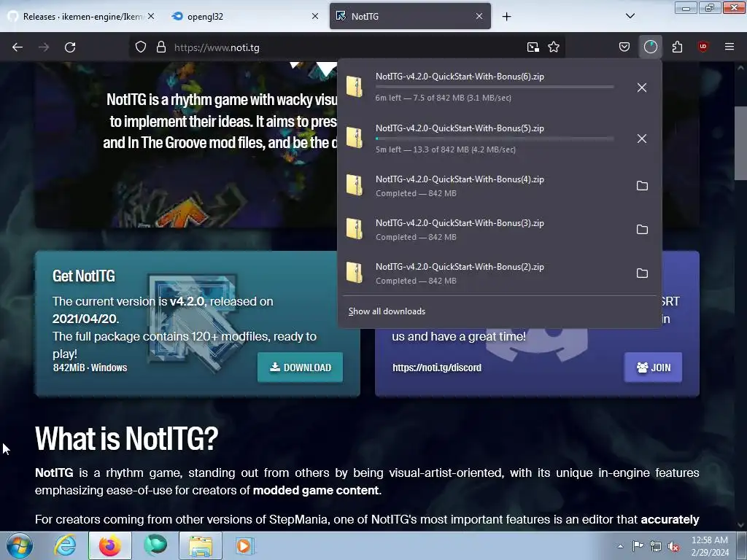Click the site security padlock icon
This screenshot has height=560, width=747.
161,47
